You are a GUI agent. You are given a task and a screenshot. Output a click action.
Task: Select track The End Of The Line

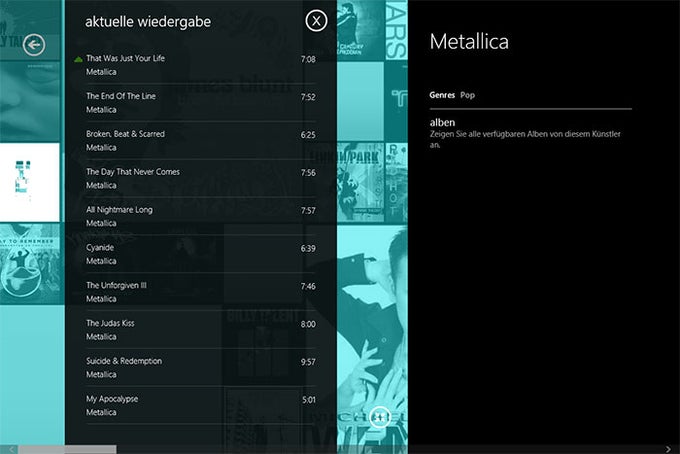201,103
